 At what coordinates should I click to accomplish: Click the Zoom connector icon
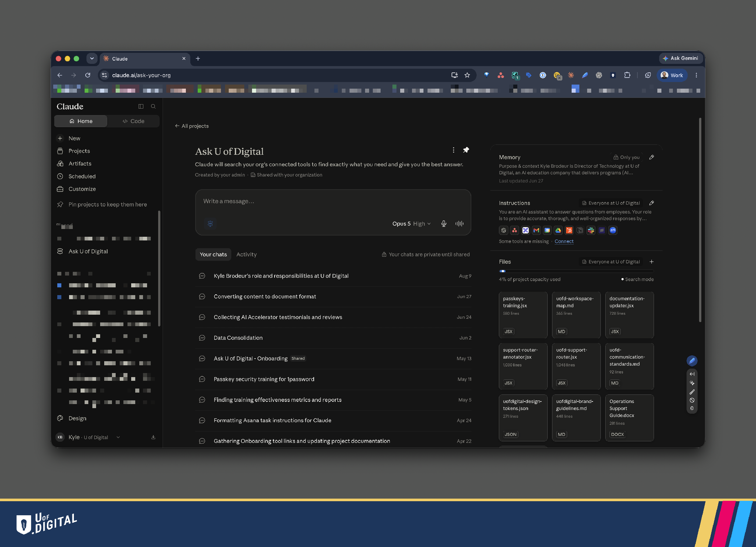pyautogui.click(x=613, y=230)
